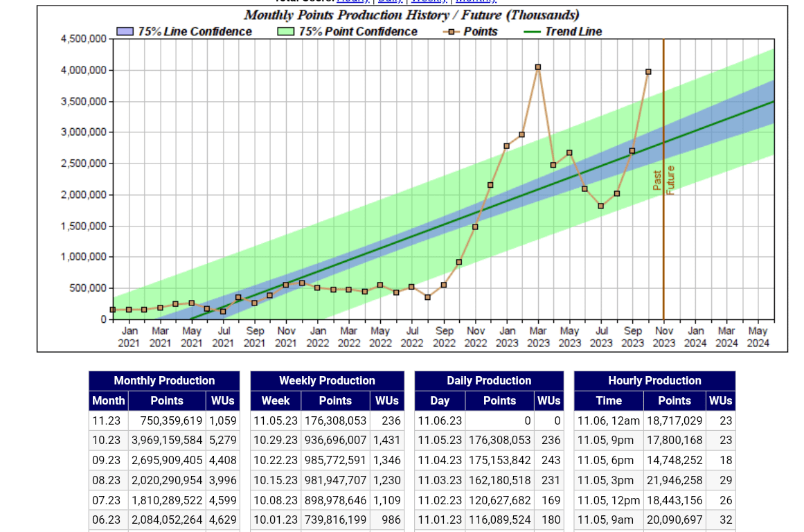Click the Daily Production table header
The height and width of the screenshot is (532, 804).
pyautogui.click(x=489, y=381)
